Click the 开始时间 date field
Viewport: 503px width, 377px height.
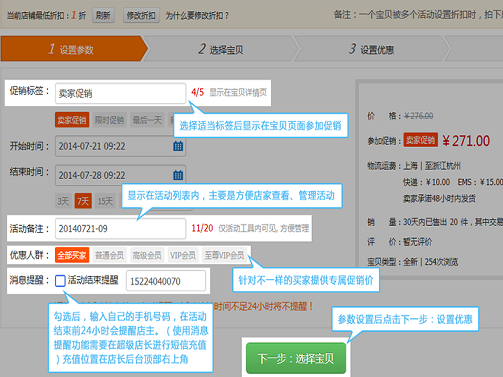[120, 146]
